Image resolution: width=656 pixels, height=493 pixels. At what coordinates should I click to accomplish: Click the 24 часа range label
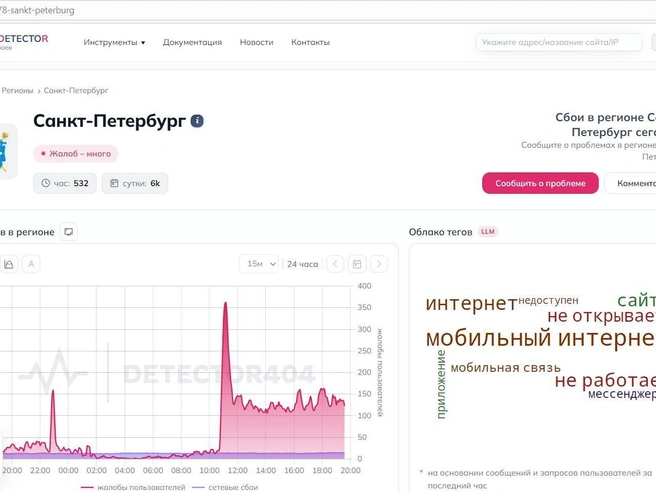pyautogui.click(x=302, y=264)
